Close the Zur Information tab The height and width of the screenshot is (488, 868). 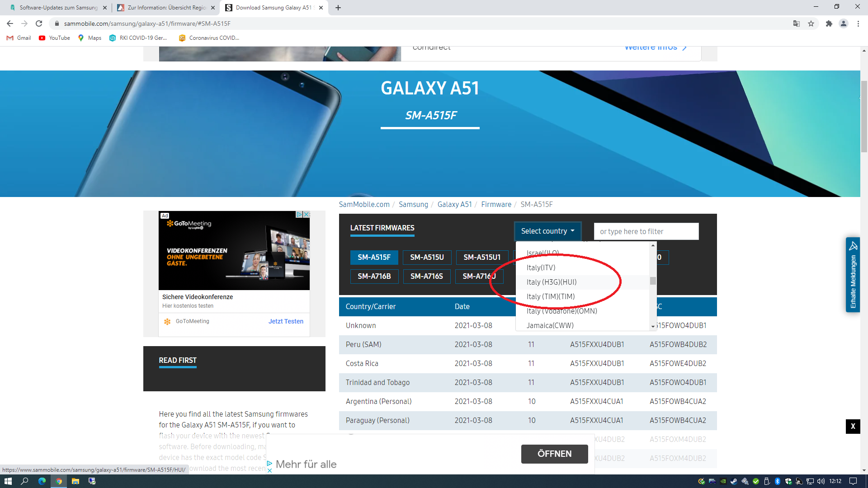pos(213,8)
